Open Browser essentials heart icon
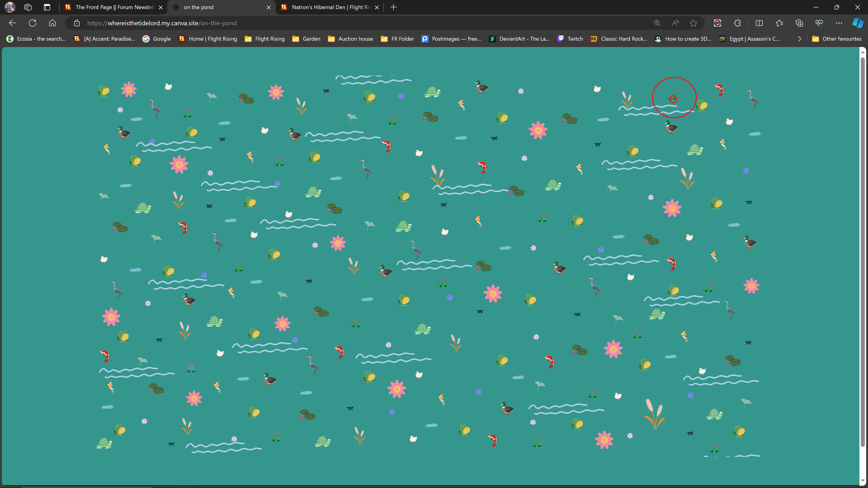The width and height of the screenshot is (868, 488). pos(819,23)
